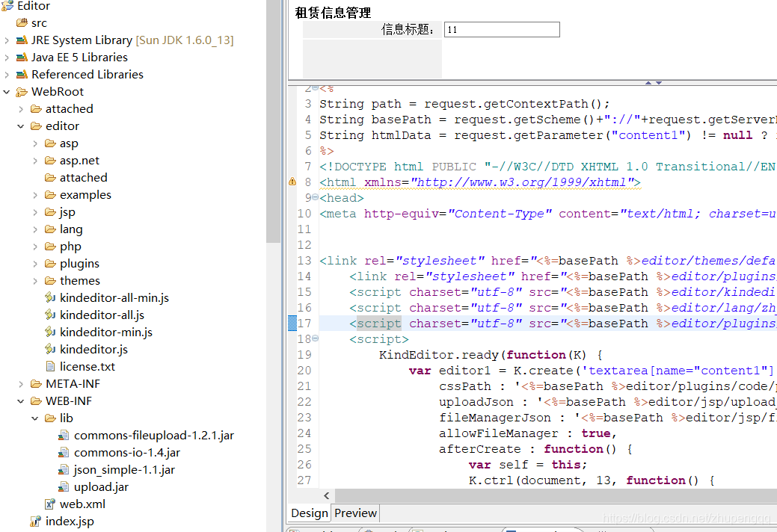Viewport: 777px width, 532px height.
Task: Click the src package folder icon
Action: [22, 22]
